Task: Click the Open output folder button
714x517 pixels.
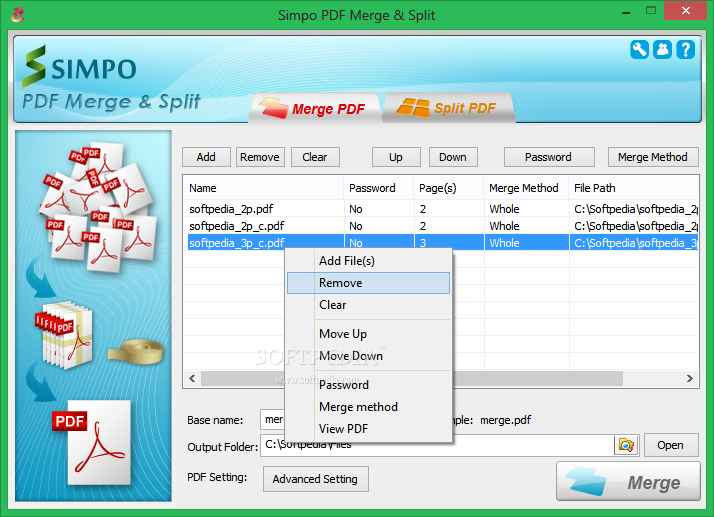Action: 671,445
